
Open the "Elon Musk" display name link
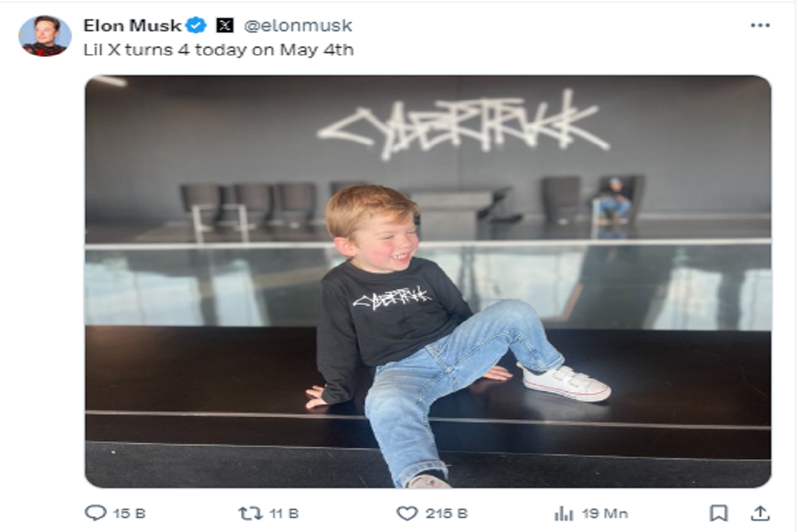pos(132,26)
